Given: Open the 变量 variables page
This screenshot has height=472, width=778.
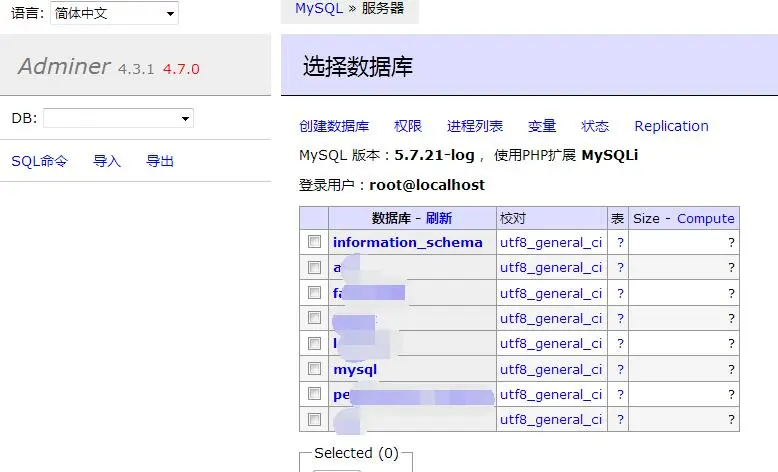Looking at the screenshot, I should point(542,126).
